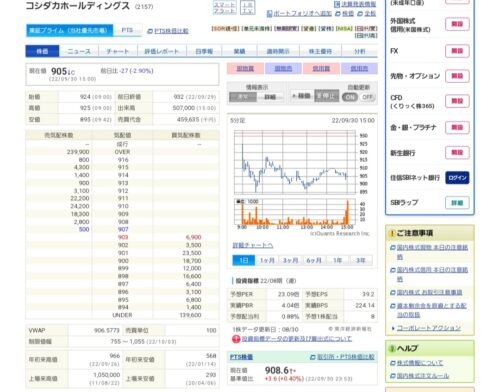Switch information display to 詳細 mode
This screenshot has height=392, width=500.
click(x=270, y=97)
